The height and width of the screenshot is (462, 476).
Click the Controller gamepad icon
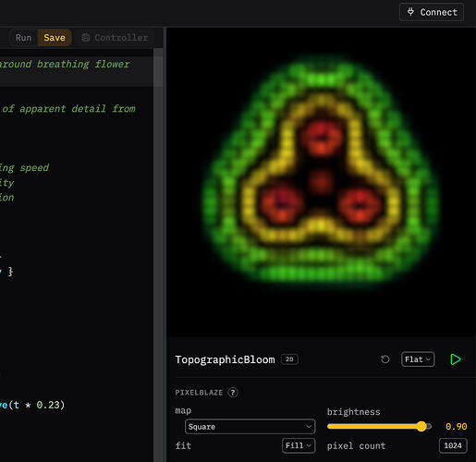pos(85,38)
